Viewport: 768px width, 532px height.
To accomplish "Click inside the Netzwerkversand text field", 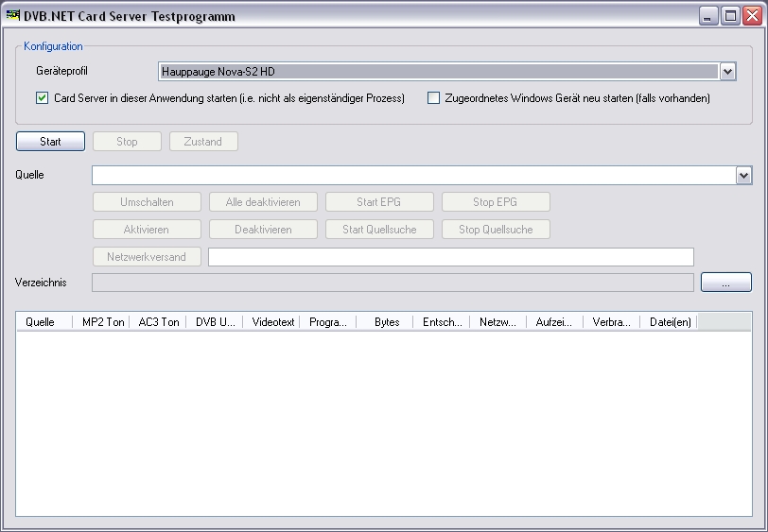I will 450,257.
